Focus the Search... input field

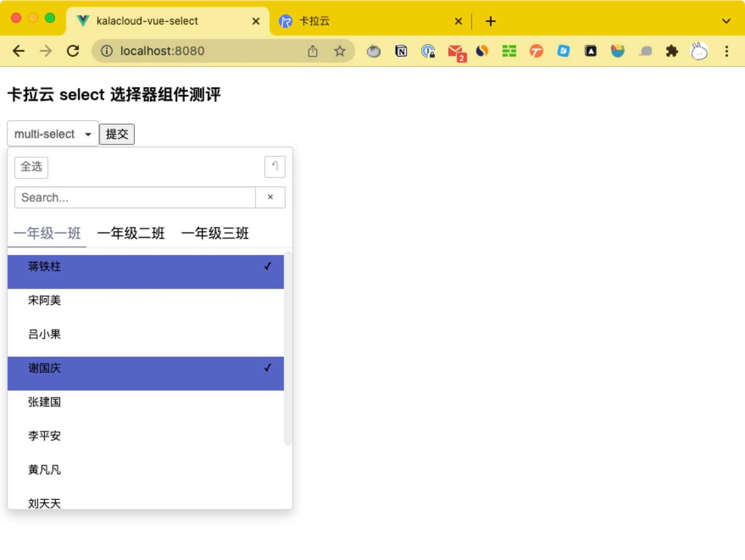pyautogui.click(x=135, y=197)
